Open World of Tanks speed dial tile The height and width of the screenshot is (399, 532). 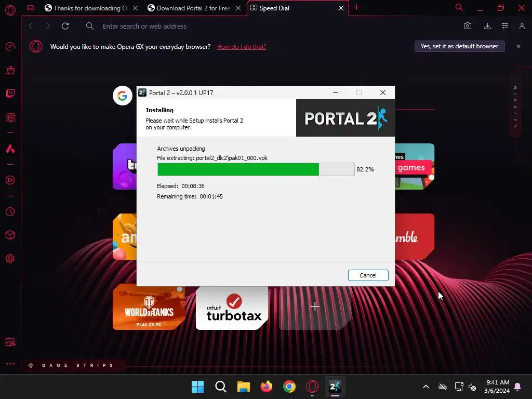149,307
